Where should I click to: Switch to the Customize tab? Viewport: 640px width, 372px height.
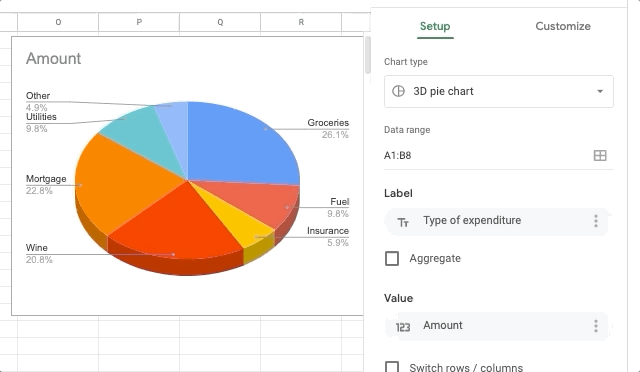pos(563,26)
